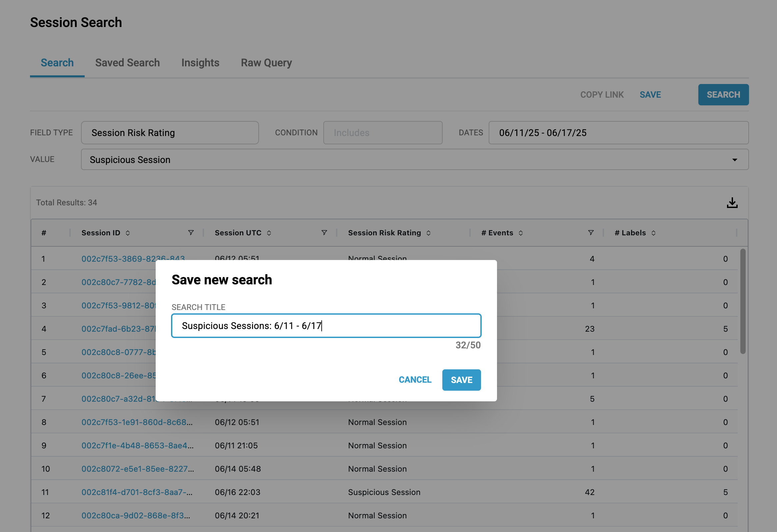Sort by Session ID arrows
Screen dimensions: 777x532
(x=128, y=233)
